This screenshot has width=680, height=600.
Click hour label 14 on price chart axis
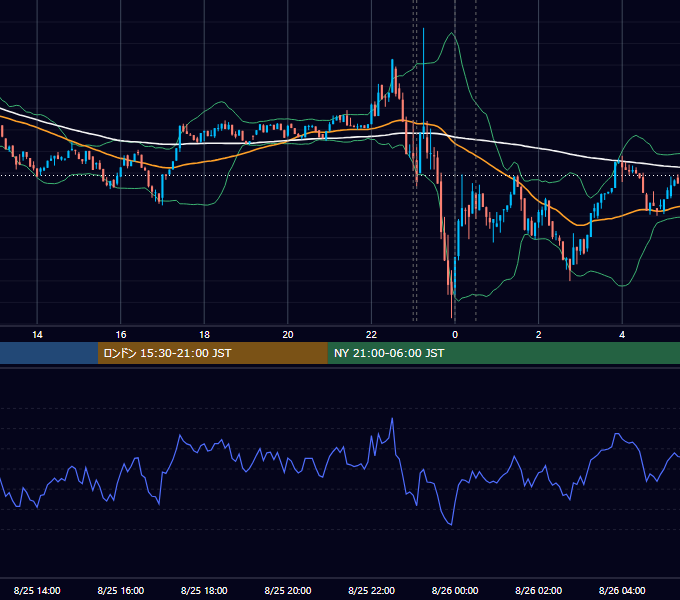tap(37, 335)
